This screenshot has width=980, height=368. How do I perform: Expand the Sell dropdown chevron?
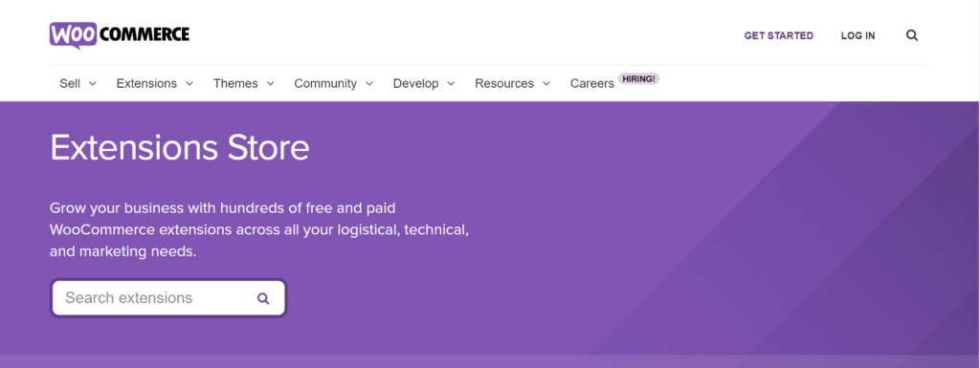[93, 83]
